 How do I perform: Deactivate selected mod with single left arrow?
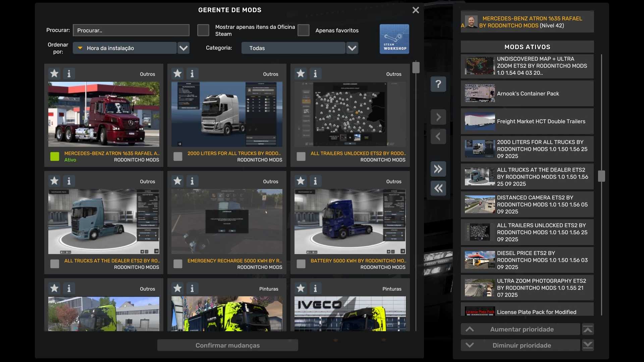point(438,136)
